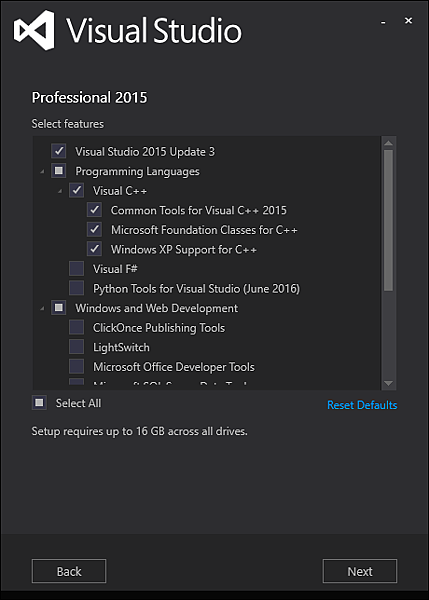Tick the Select All checkbox
This screenshot has height=600, width=429.
pyautogui.click(x=39, y=403)
